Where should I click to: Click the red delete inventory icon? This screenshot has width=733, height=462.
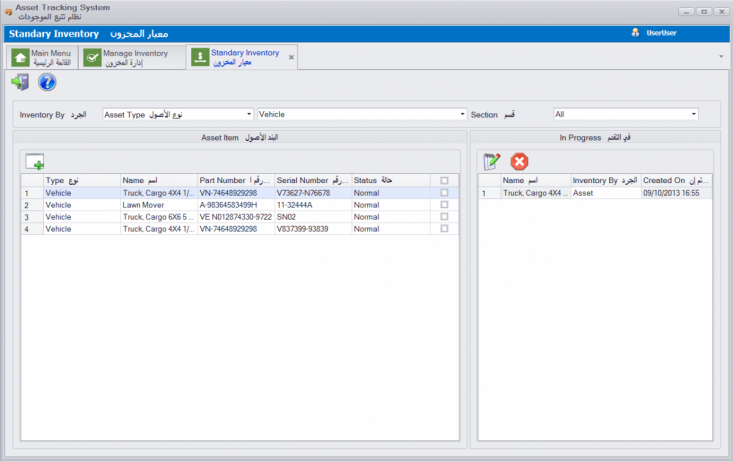(x=519, y=161)
